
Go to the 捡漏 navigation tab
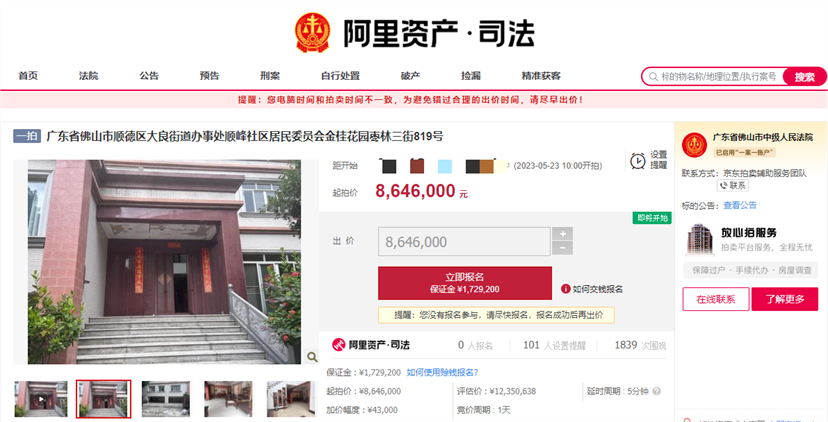[471, 76]
